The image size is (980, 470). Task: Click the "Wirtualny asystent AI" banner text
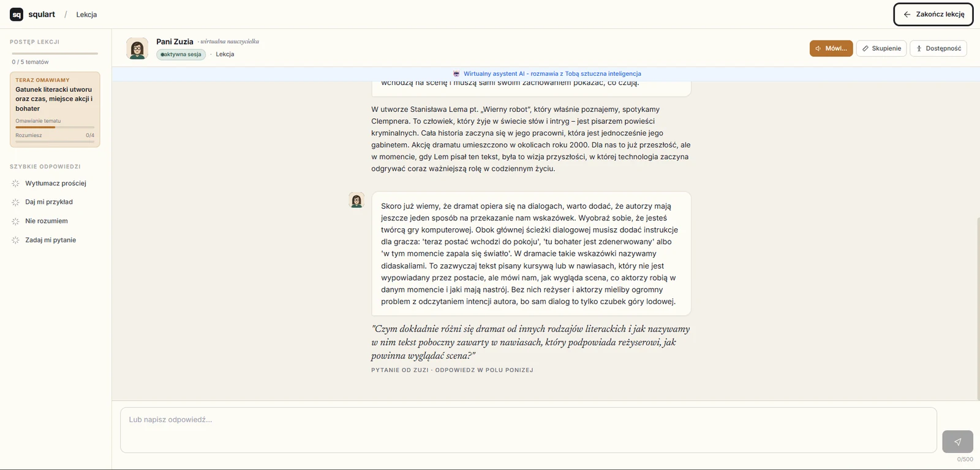pos(552,73)
